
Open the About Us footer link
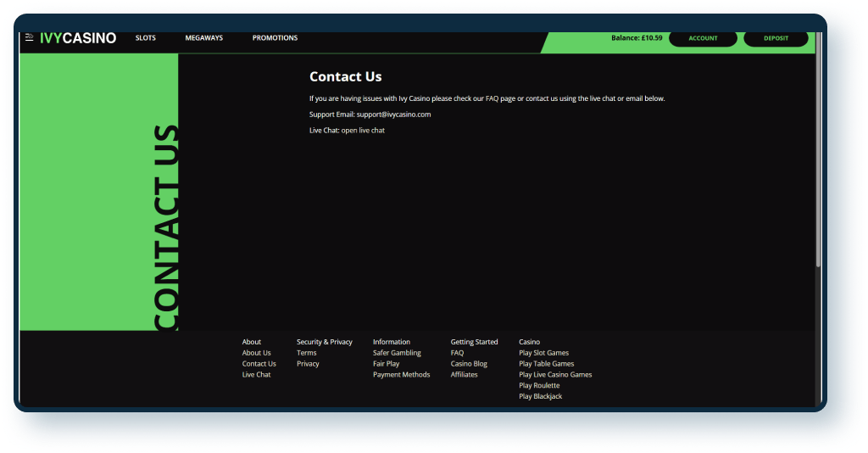point(257,353)
